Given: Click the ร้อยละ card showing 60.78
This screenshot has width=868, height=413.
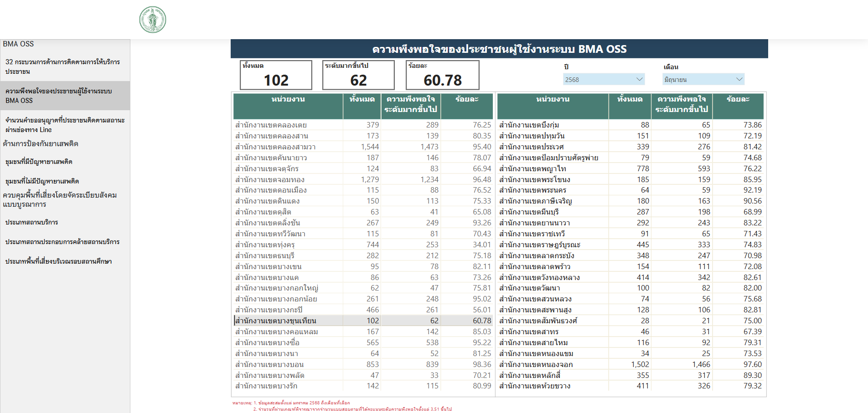Looking at the screenshot, I should [443, 75].
